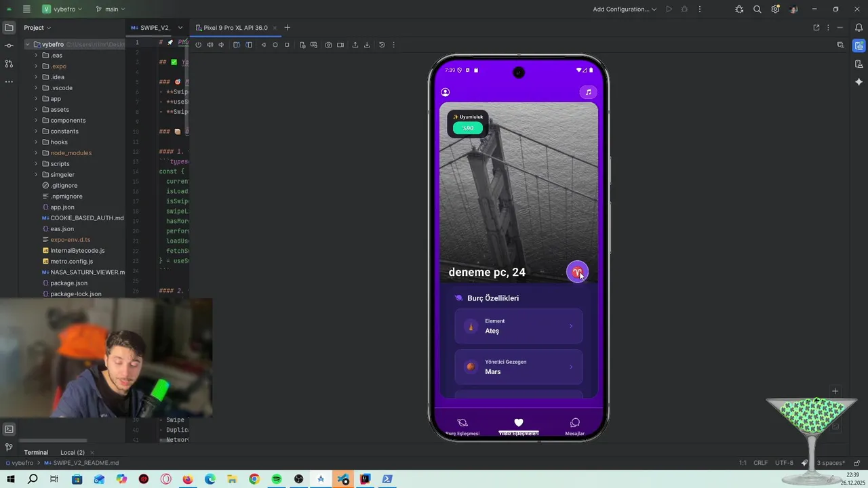Image resolution: width=868 pixels, height=488 pixels.
Task: Open IDE main hamburger menu
Action: tap(26, 9)
